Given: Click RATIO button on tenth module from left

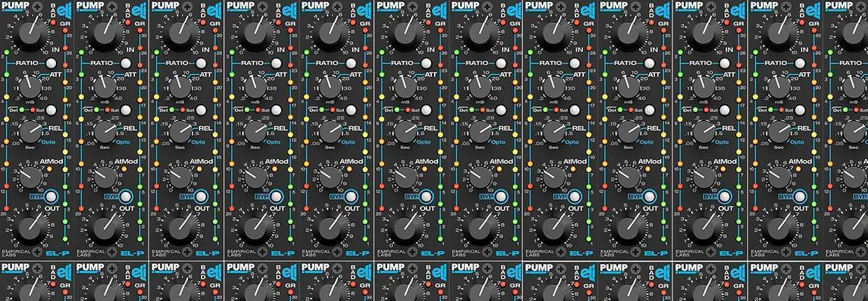Looking at the screenshot, I should 726,63.
